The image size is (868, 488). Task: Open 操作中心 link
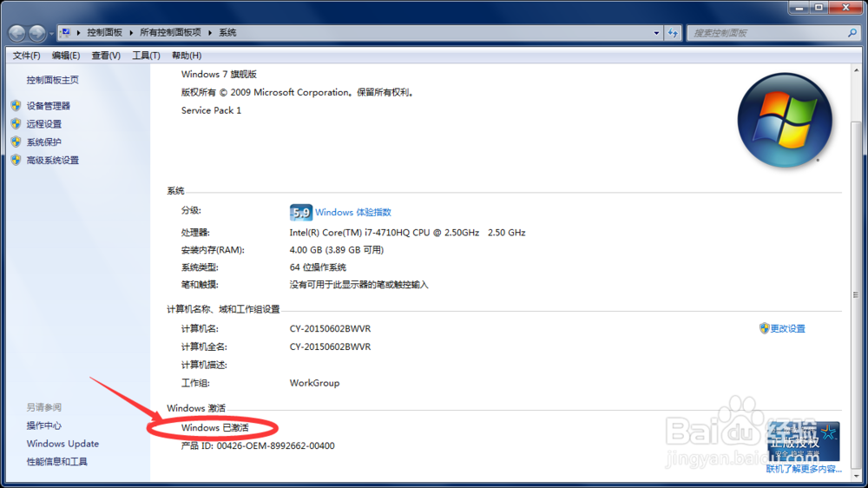43,425
